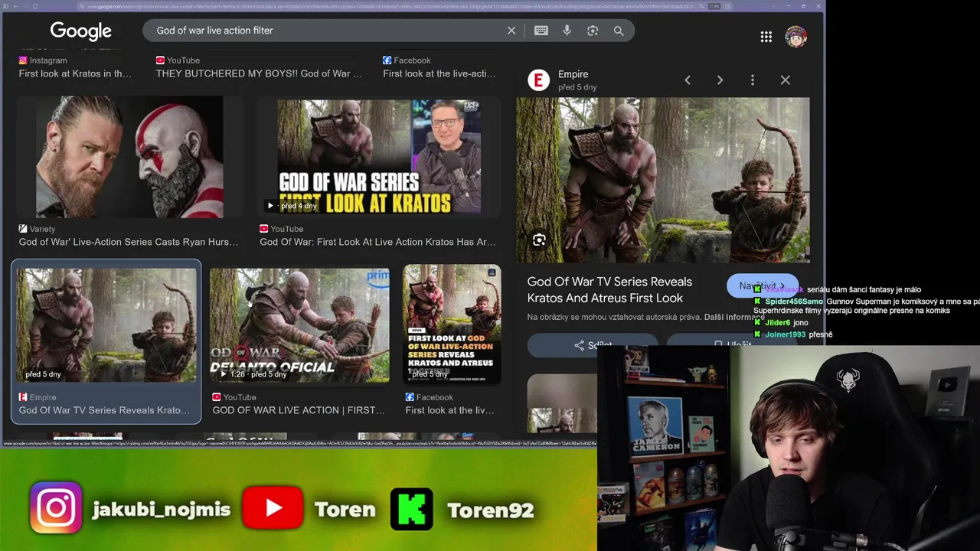This screenshot has height=551, width=980.
Task: Open 'Další informace' copyright link
Action: tap(734, 317)
